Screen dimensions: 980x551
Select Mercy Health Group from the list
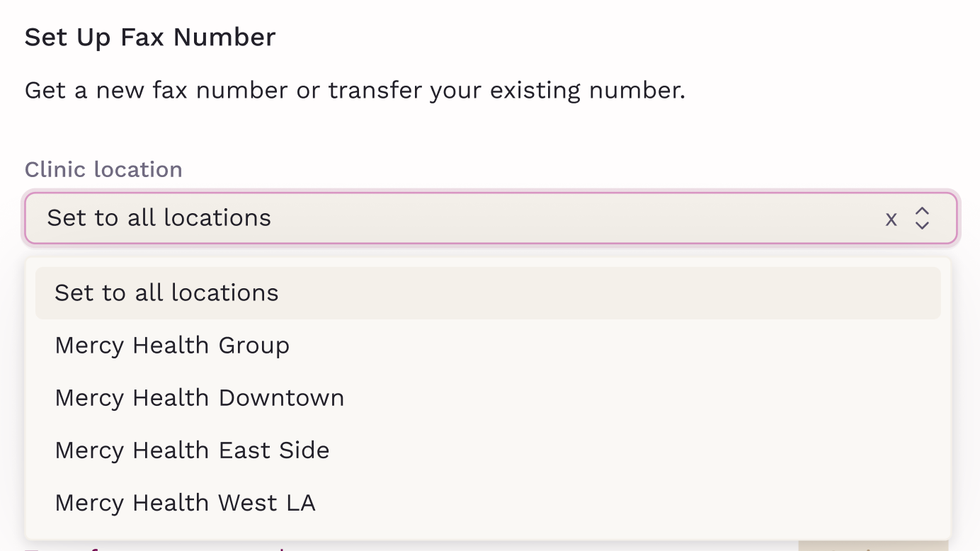pos(172,346)
